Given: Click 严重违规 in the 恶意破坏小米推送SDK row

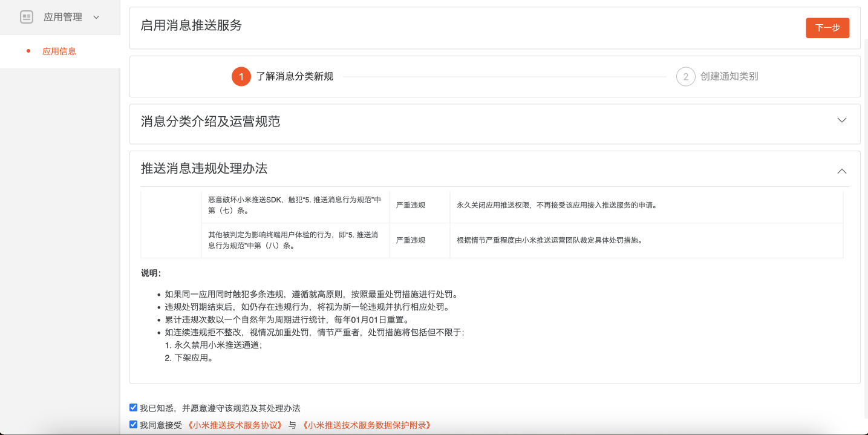Looking at the screenshot, I should [x=411, y=205].
